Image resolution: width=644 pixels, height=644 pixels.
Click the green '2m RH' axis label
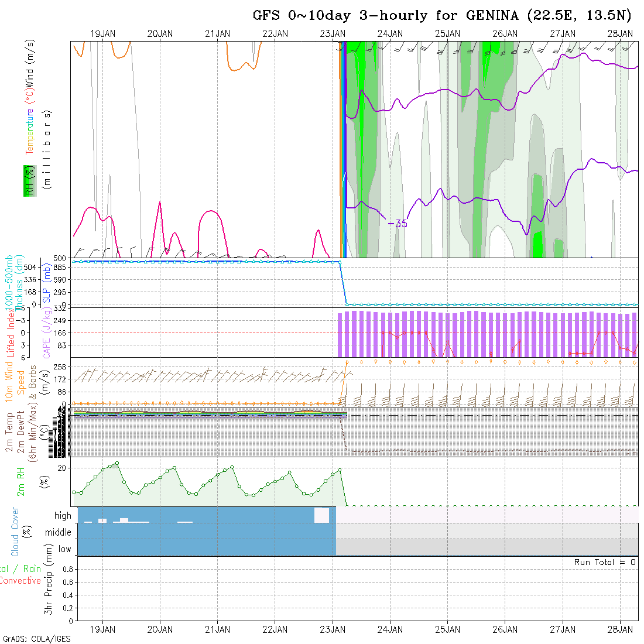(x=20, y=482)
